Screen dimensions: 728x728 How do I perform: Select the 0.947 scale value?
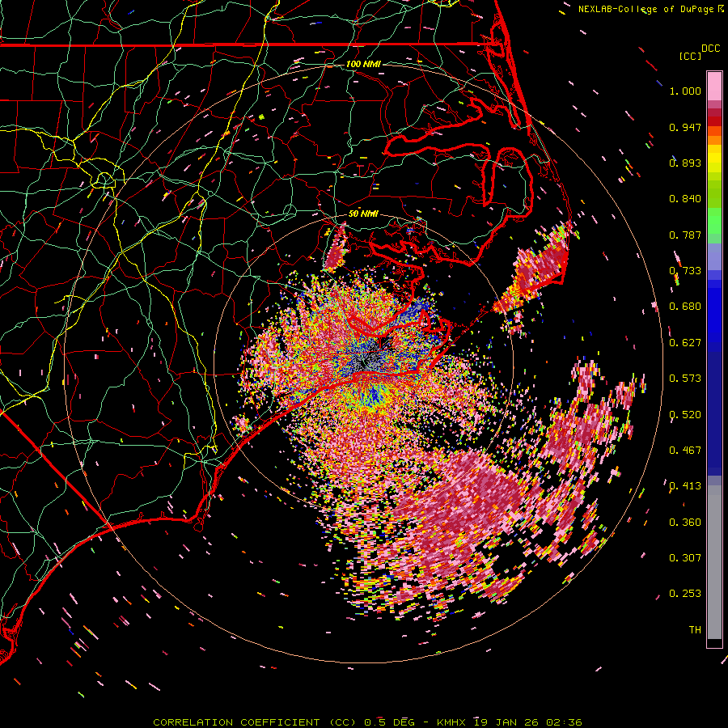[685, 127]
